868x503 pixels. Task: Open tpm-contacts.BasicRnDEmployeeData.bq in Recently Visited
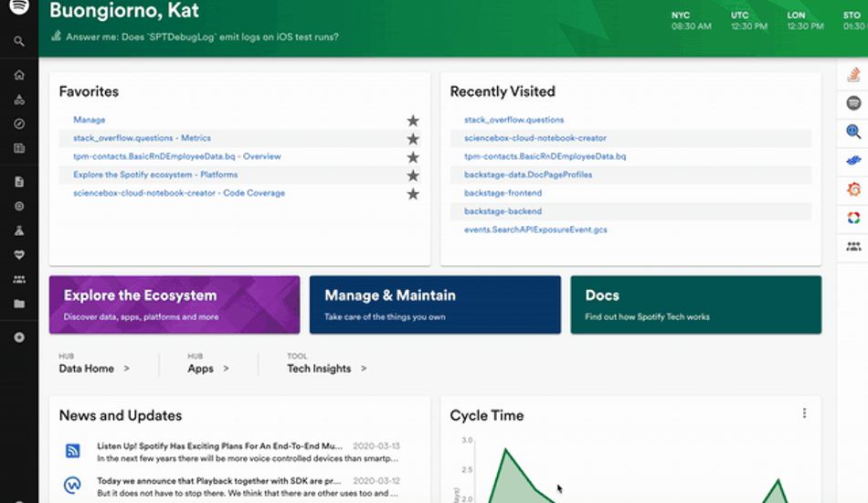[545, 156]
